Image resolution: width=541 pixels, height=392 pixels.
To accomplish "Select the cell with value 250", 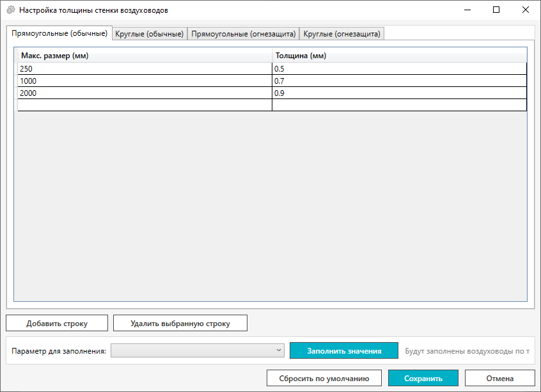I will [145, 68].
